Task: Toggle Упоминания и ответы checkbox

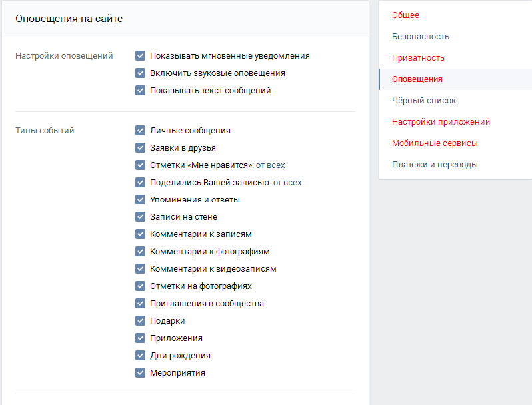Action: (140, 199)
